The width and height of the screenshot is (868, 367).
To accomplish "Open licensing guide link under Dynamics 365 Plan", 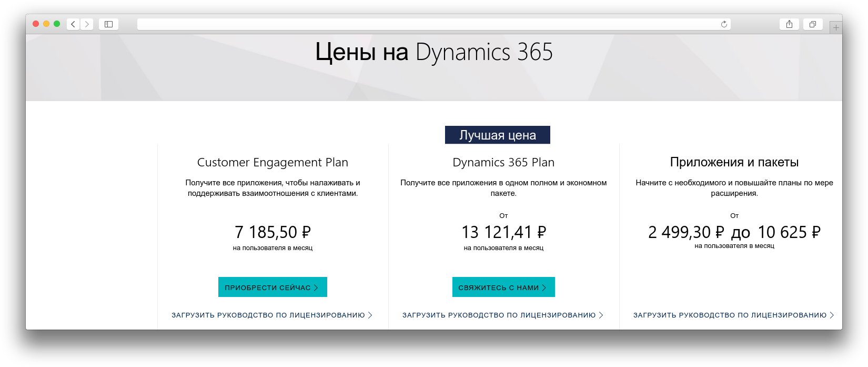I will point(503,315).
